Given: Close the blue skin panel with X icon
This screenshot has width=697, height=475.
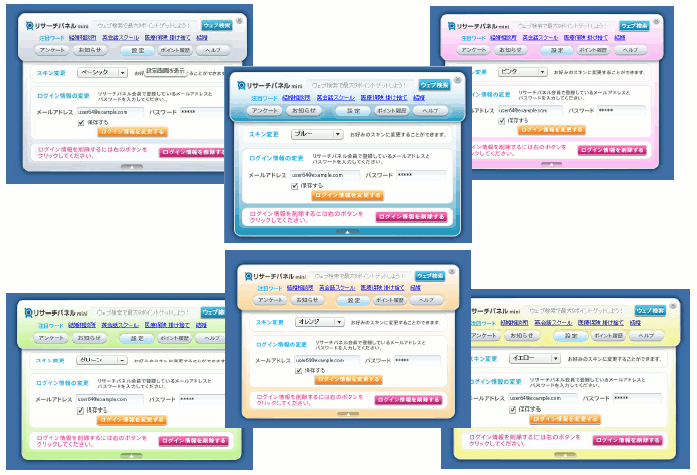Looking at the screenshot, I should click(458, 78).
